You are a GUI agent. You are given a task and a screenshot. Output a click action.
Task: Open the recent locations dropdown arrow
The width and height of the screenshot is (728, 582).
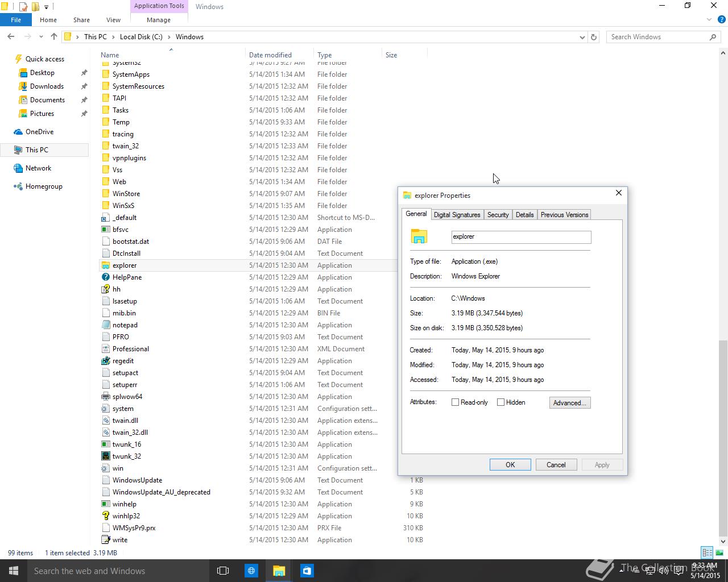(41, 37)
